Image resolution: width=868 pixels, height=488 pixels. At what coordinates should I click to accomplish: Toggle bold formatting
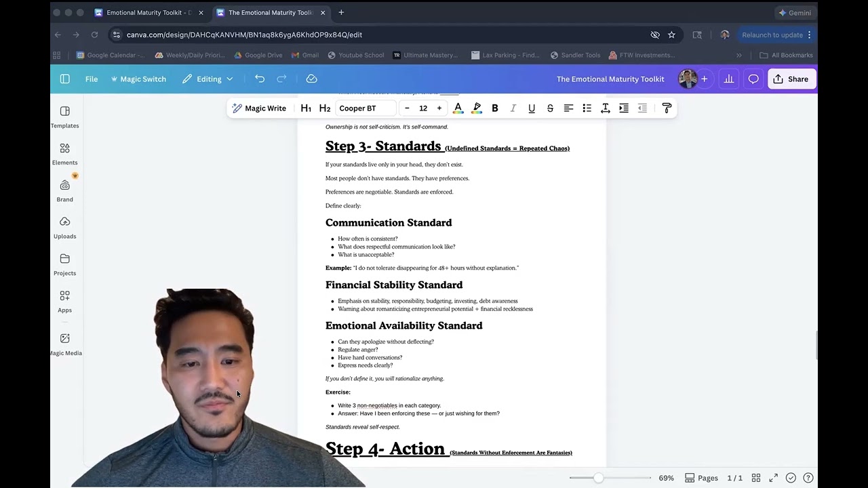pos(495,108)
